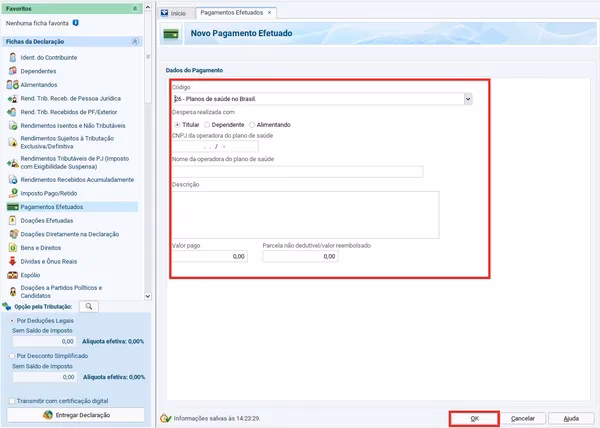Image resolution: width=600 pixels, height=428 pixels.
Task: Choose the Alimentando radio option
Action: [253, 124]
